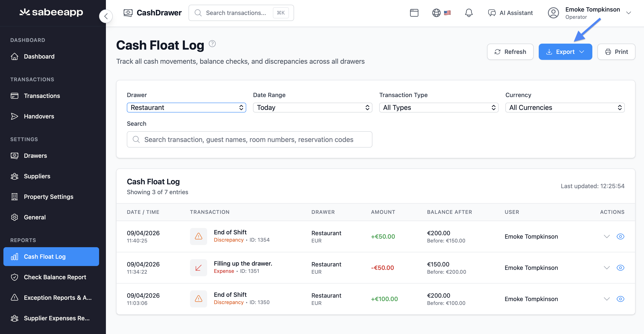The height and width of the screenshot is (334, 644).
Task: Click the notification bell icon
Action: pyautogui.click(x=468, y=13)
